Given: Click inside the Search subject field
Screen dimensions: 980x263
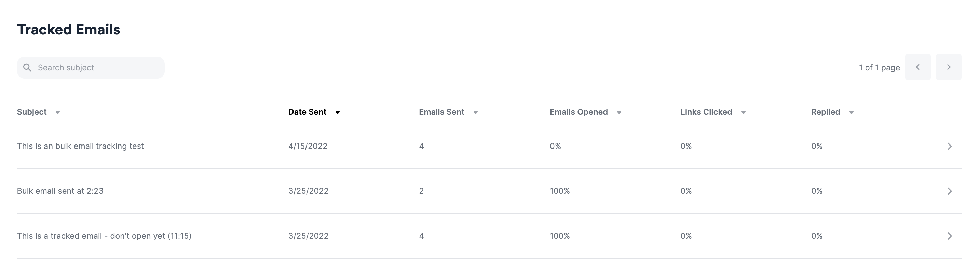Looking at the screenshot, I should (x=91, y=67).
